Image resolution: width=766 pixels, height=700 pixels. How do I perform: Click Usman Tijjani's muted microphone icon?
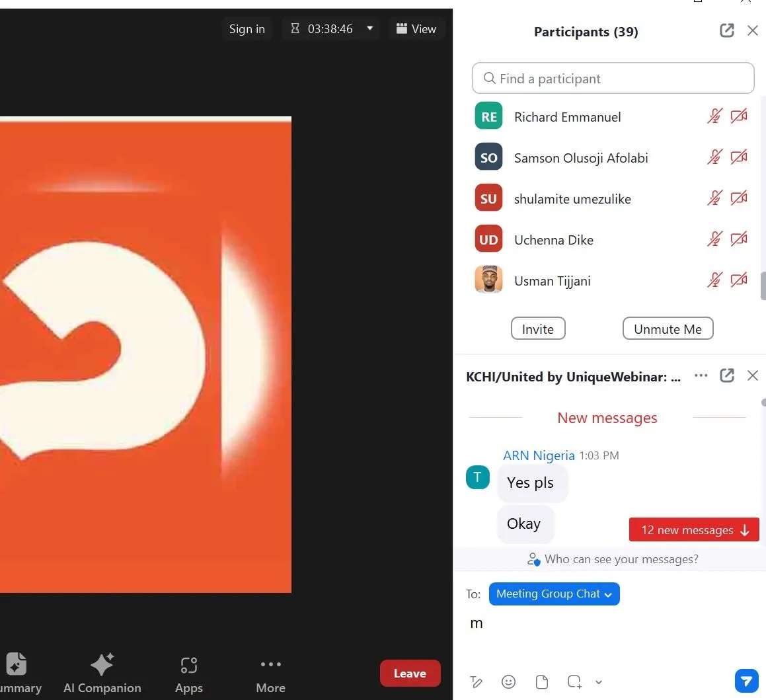(714, 280)
